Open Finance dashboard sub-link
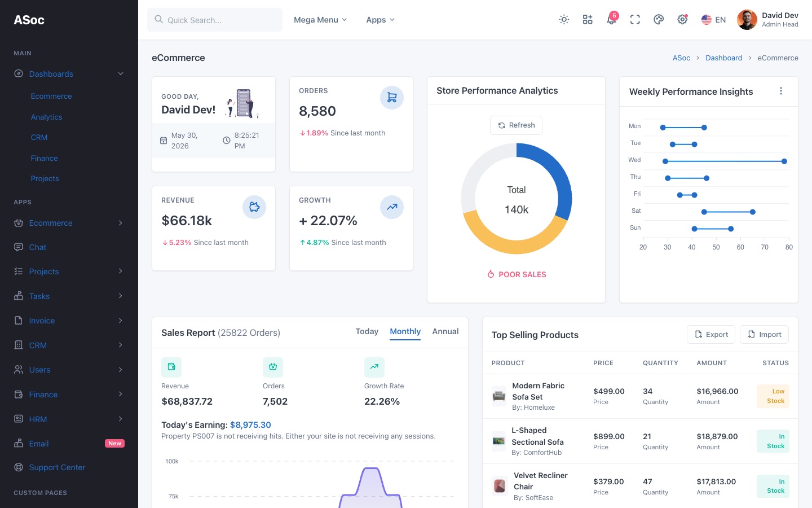The image size is (812, 508). click(x=45, y=159)
